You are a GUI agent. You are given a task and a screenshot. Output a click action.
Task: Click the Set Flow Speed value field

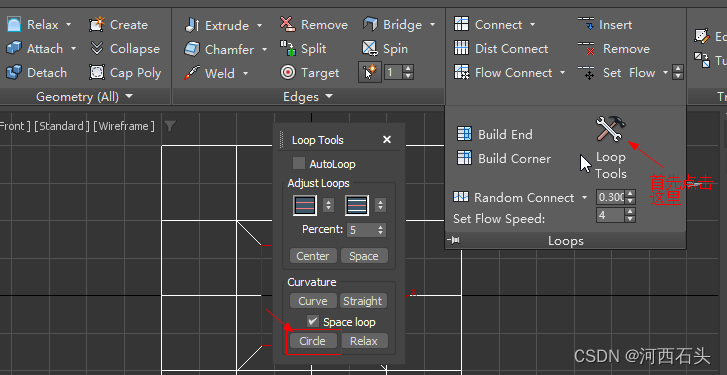610,215
